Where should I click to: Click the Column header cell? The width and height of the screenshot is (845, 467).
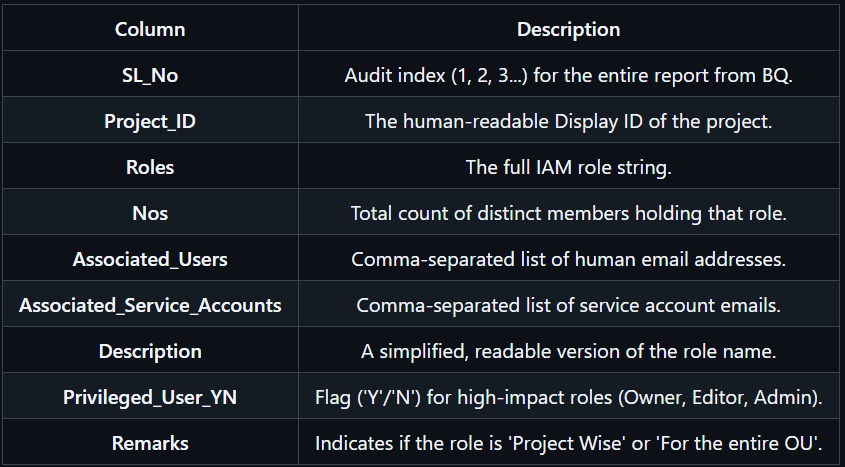[x=150, y=29]
